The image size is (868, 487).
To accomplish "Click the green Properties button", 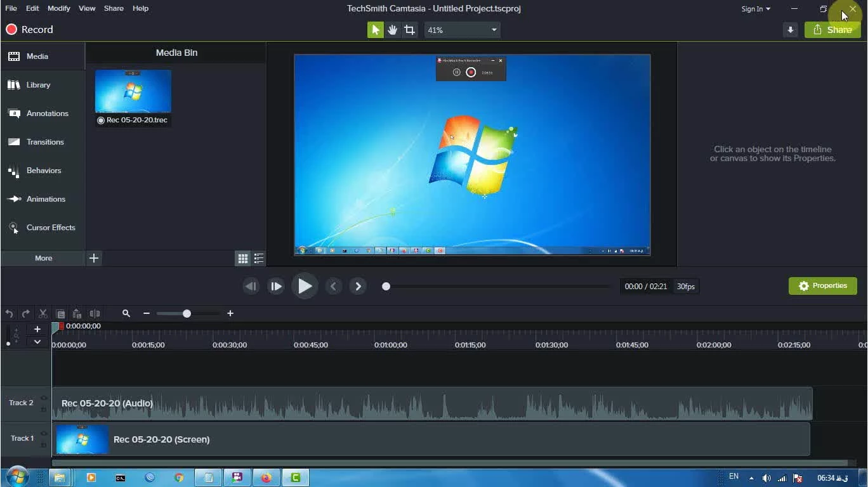I will tap(822, 286).
